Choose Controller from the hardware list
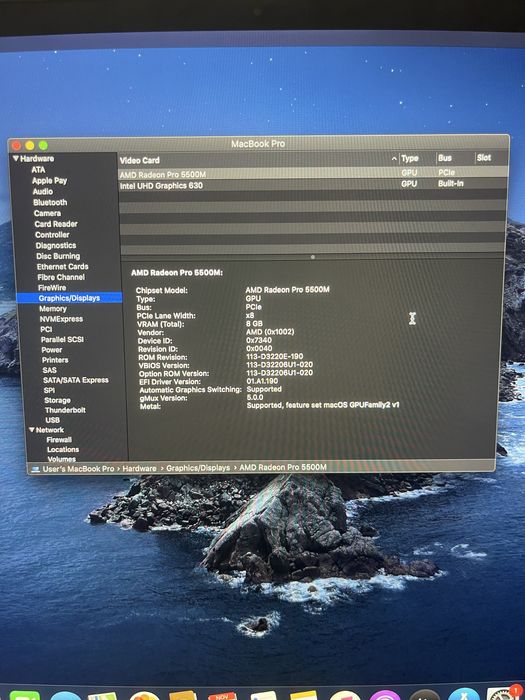Screen dimensions: 525x700 tap(52, 234)
